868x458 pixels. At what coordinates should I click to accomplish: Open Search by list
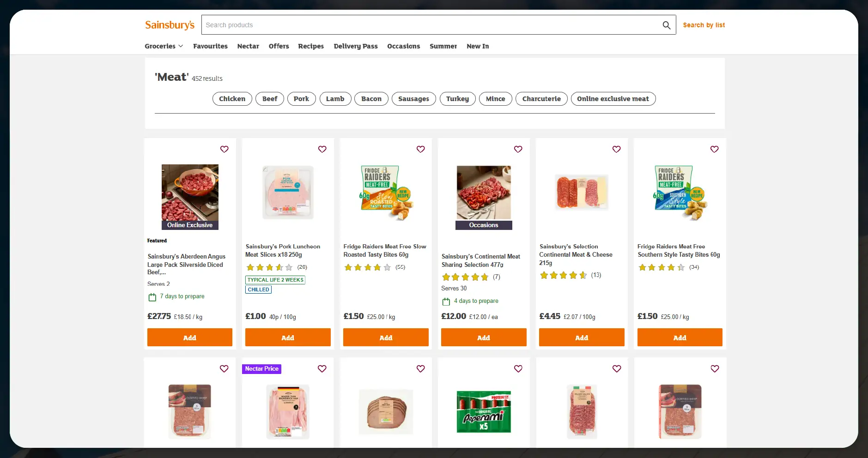(x=704, y=25)
